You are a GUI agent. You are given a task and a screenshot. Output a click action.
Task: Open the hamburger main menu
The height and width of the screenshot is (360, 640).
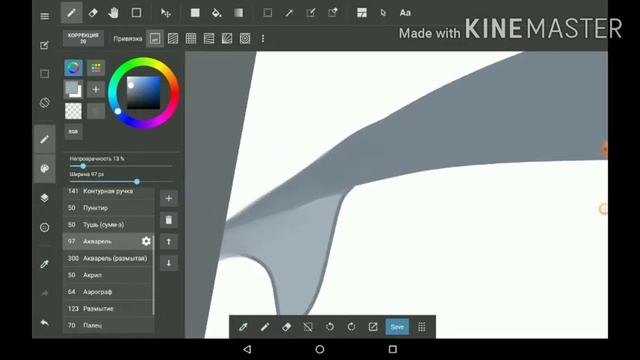click(44, 16)
